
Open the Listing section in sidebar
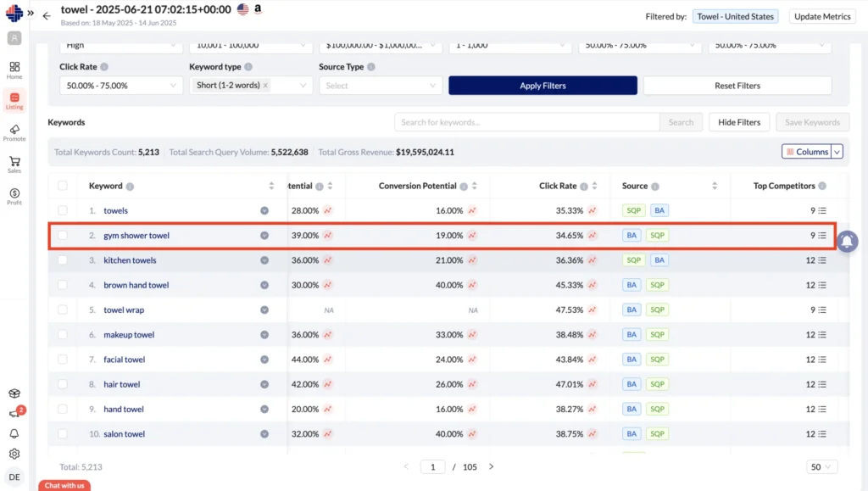14,100
